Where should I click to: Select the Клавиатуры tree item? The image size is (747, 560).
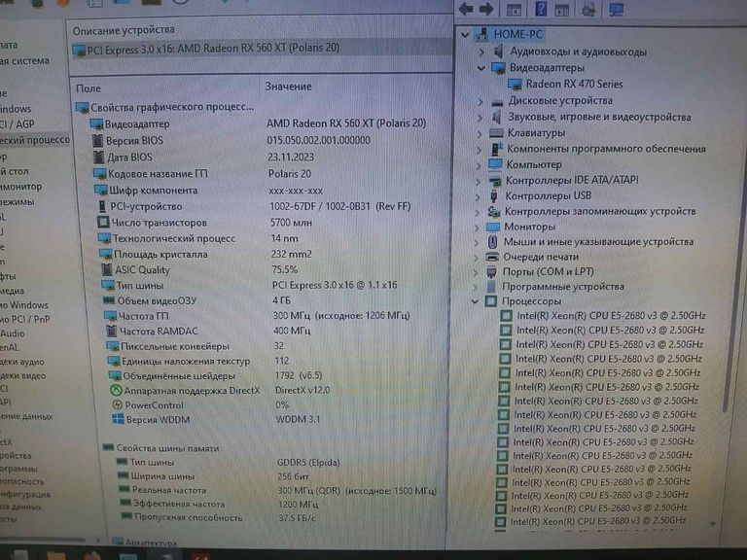click(535, 133)
